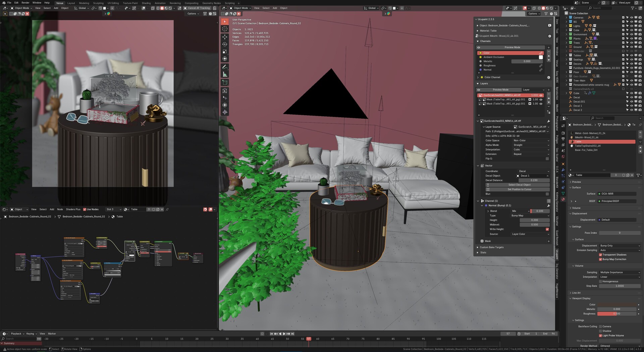Open the Coordinate Decal dropdown
Screen dimensions: 644x352
point(534,171)
